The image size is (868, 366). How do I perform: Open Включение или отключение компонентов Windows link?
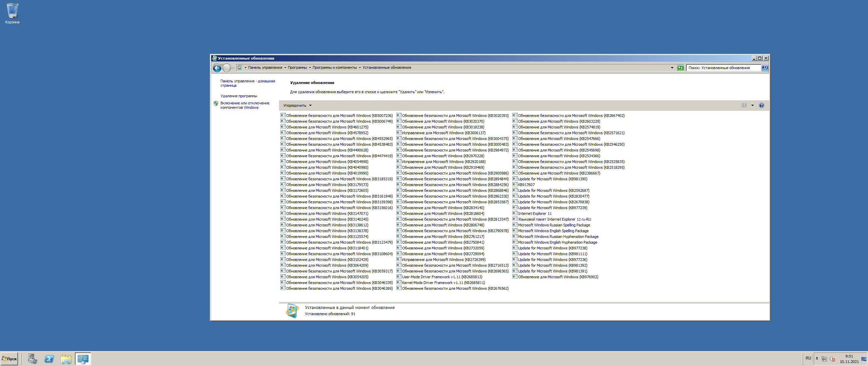pos(245,105)
